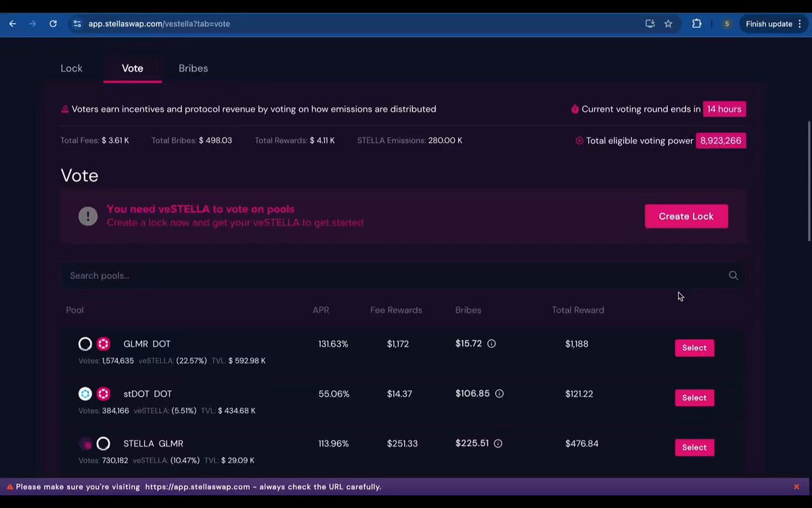
Task: Click the STELLA token icon
Action: tap(85, 444)
